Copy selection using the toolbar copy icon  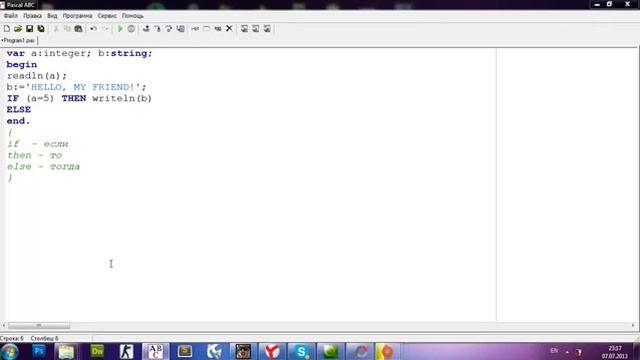pos(67,29)
